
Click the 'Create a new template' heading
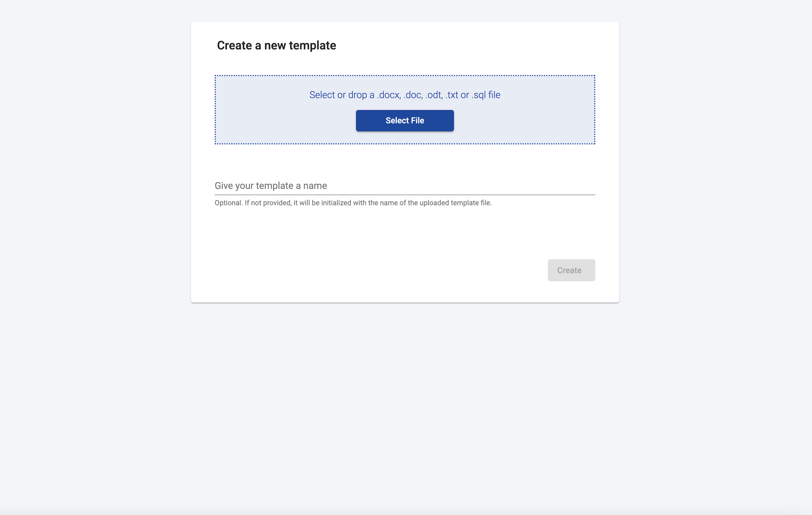point(277,45)
